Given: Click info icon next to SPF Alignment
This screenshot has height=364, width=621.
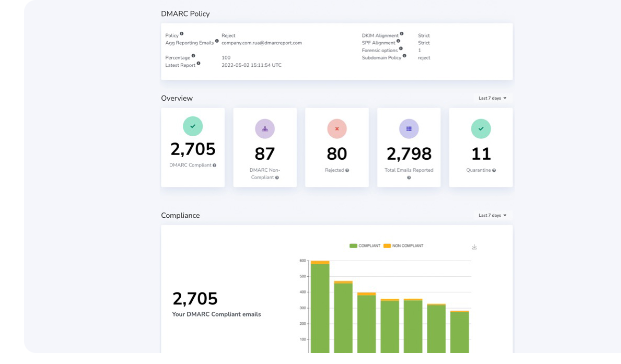Looking at the screenshot, I should point(398,41).
